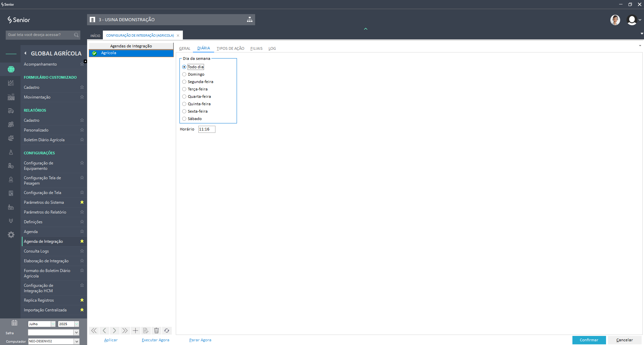Viewport: 644px width, 345px height.
Task: Open the user photo avatar
Action: [x=615, y=20]
